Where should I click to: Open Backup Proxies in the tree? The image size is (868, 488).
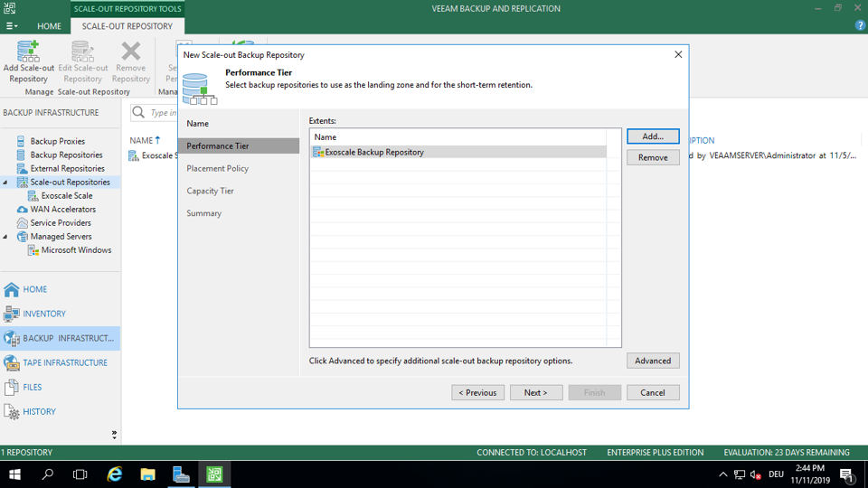click(x=57, y=141)
